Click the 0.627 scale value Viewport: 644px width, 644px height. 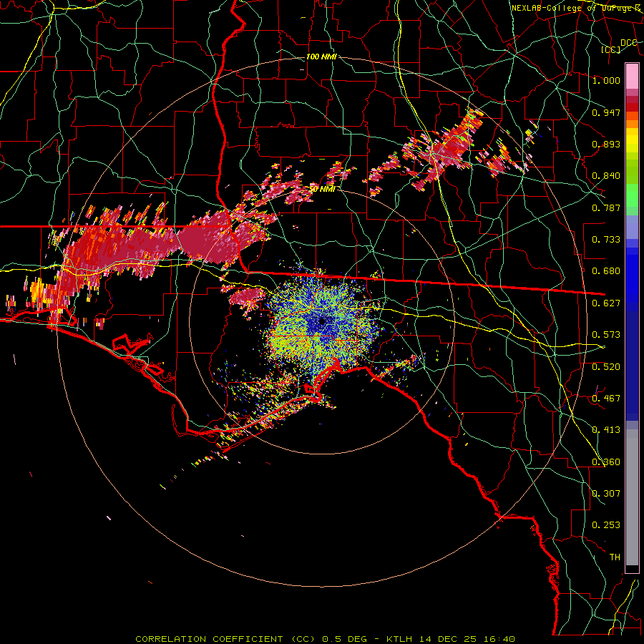[606, 303]
